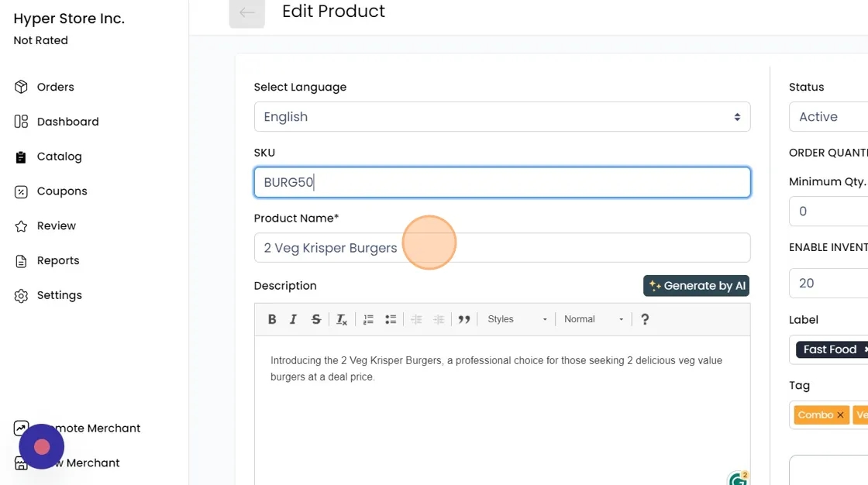Open Orders in the sidebar
Viewport: 868px width, 485px height.
click(x=55, y=87)
